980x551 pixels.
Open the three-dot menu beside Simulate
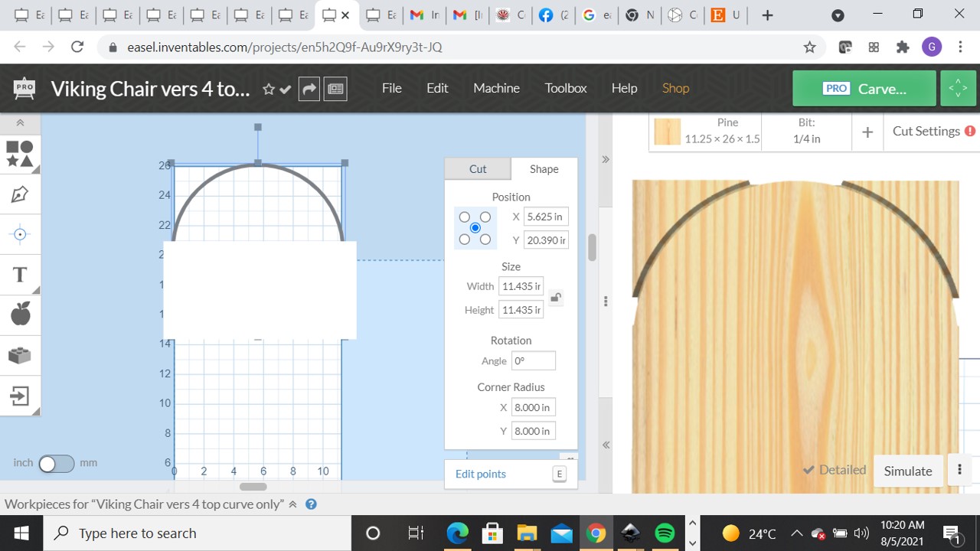[959, 468]
